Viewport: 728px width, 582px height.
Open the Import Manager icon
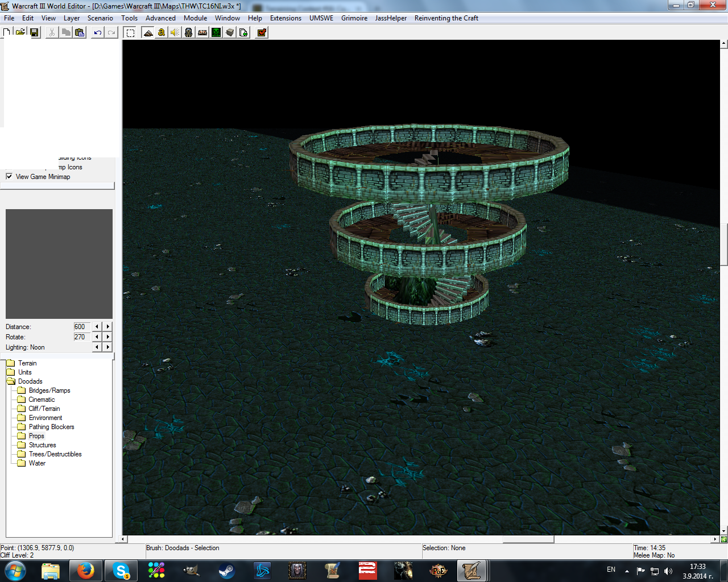point(243,32)
